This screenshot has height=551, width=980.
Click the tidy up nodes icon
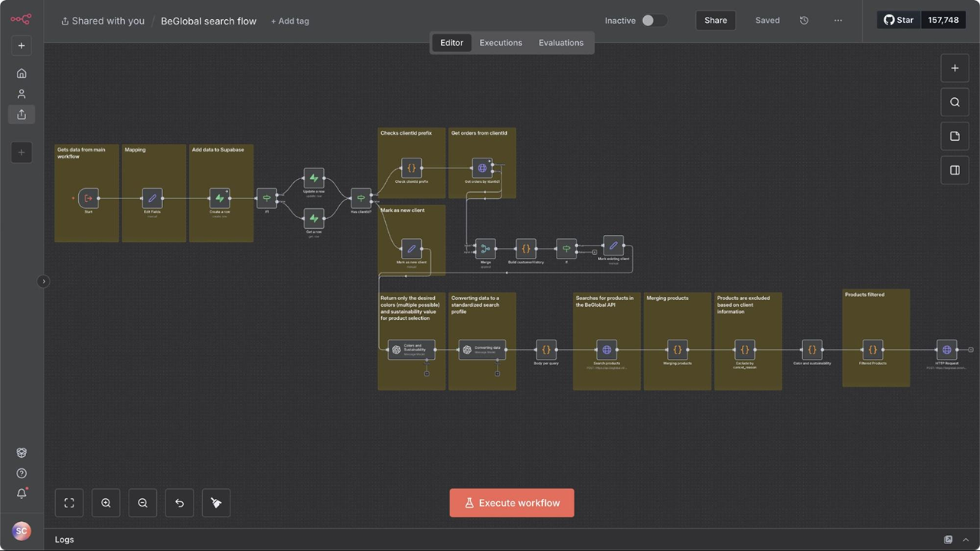pos(216,503)
